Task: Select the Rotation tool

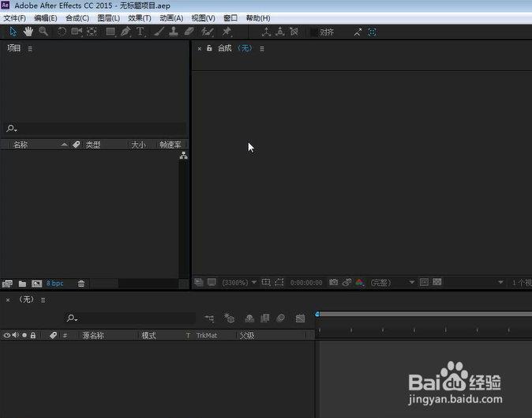Action: pyautogui.click(x=62, y=32)
